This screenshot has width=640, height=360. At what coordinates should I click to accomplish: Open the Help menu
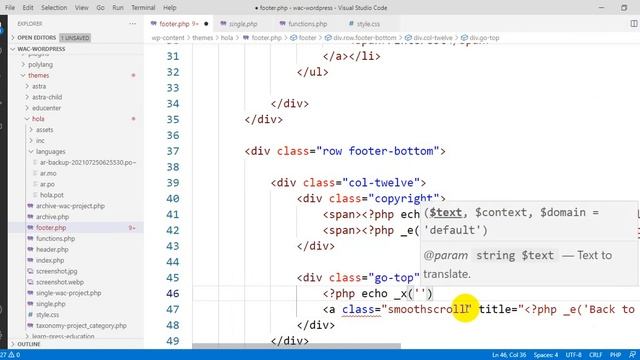pyautogui.click(x=169, y=8)
